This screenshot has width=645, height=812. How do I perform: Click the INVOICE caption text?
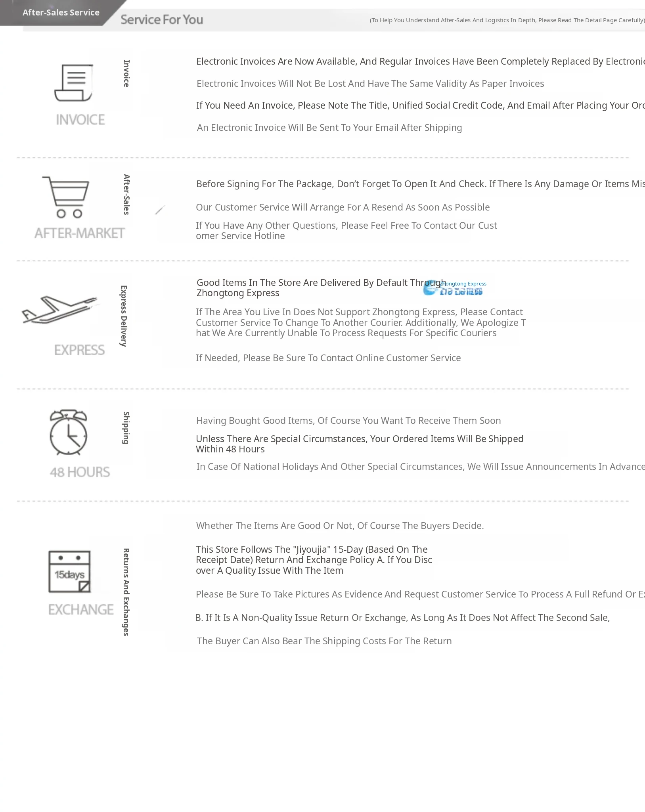click(80, 120)
